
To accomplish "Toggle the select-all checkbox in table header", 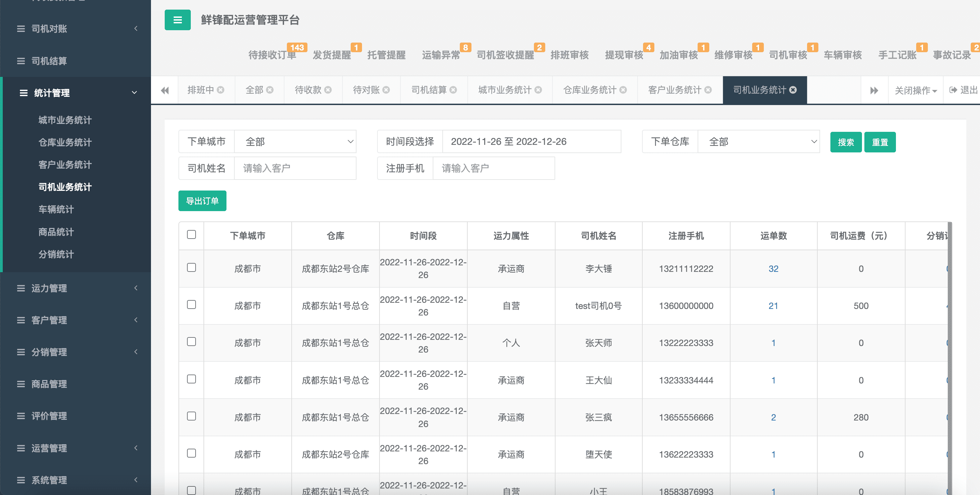I will pos(191,234).
